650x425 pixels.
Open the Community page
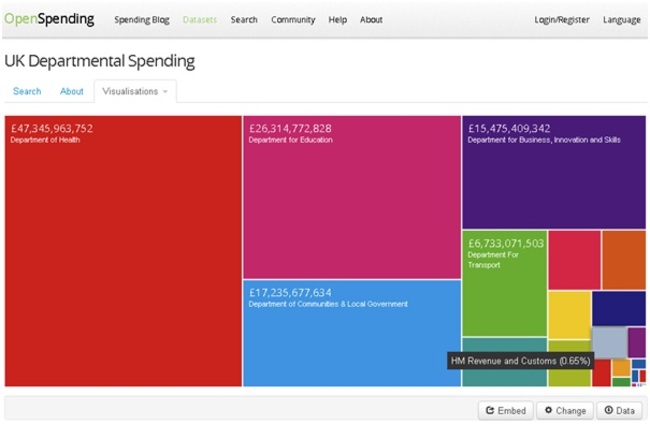(293, 19)
